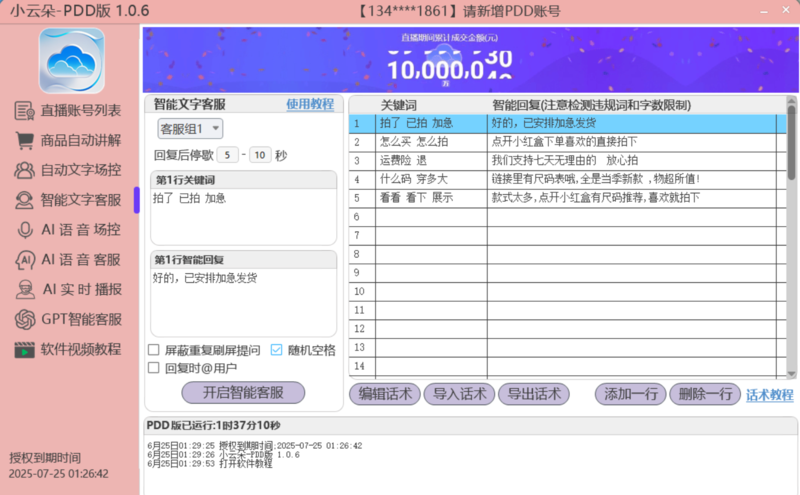Uncheck 随机空格 checkbox
The width and height of the screenshot is (800, 495).
click(276, 350)
